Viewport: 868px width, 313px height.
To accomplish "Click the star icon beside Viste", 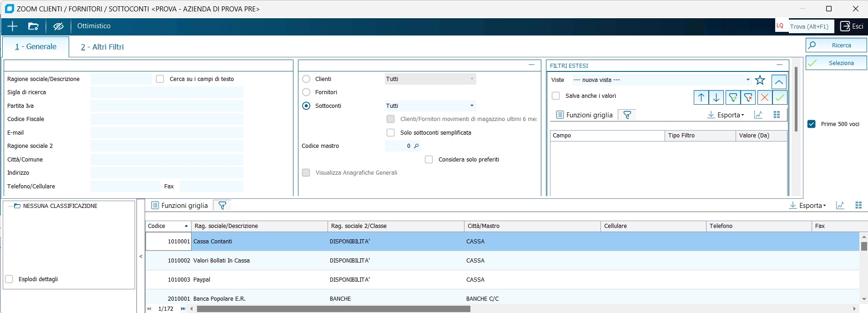I will pos(760,80).
